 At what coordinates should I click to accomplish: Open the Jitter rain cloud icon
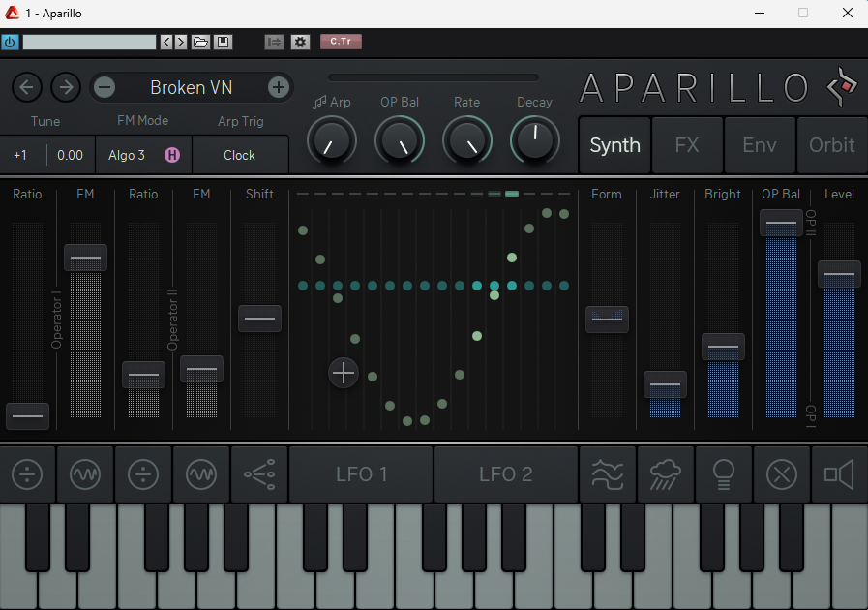(666, 474)
